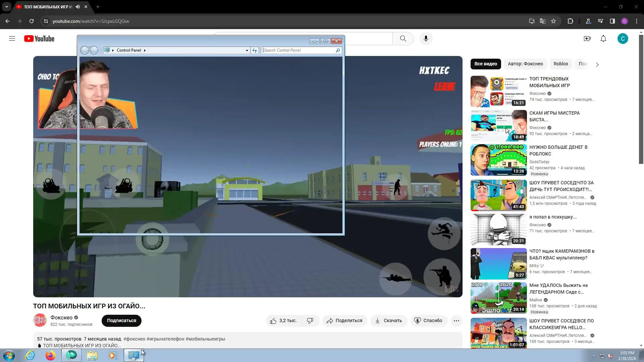
Task: Click the YouTube search magnifier button
Action: pyautogui.click(x=403, y=39)
